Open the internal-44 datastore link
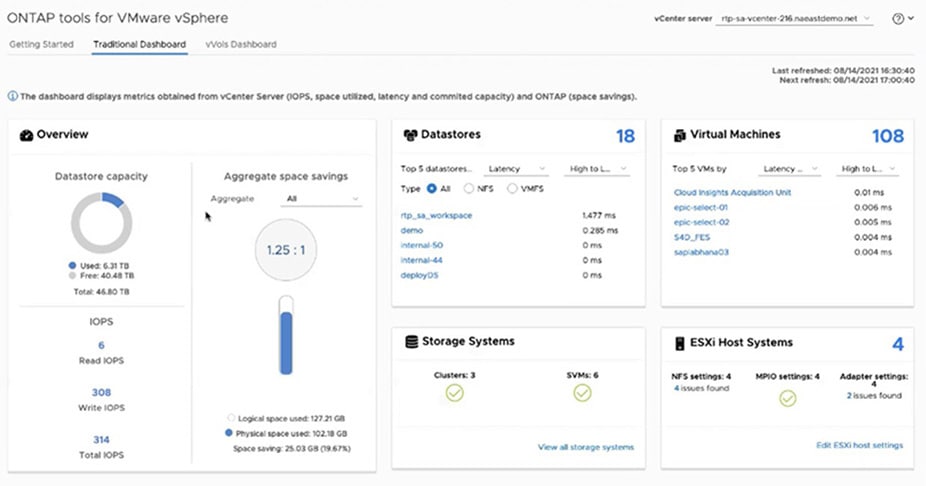This screenshot has width=926, height=486. pyautogui.click(x=422, y=260)
